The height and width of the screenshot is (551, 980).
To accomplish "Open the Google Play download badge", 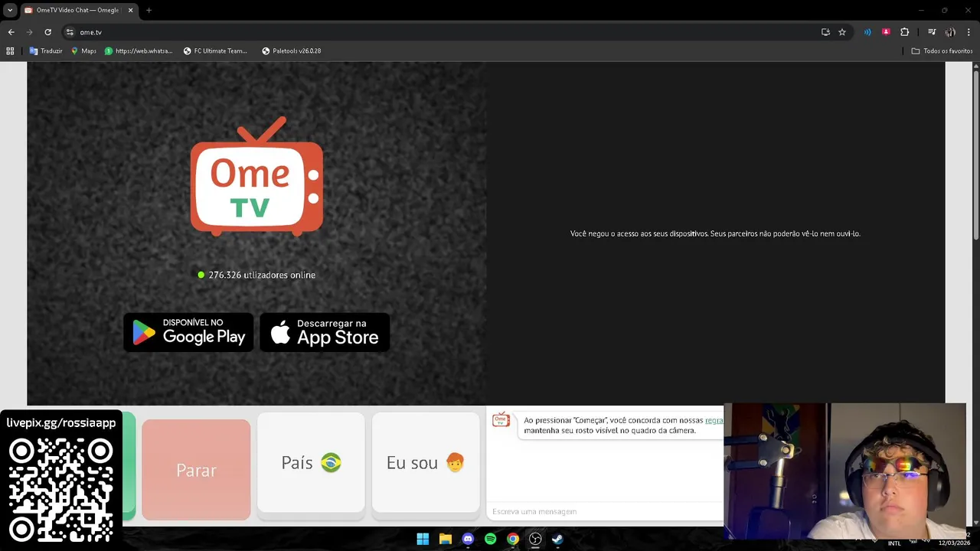I will coord(188,332).
